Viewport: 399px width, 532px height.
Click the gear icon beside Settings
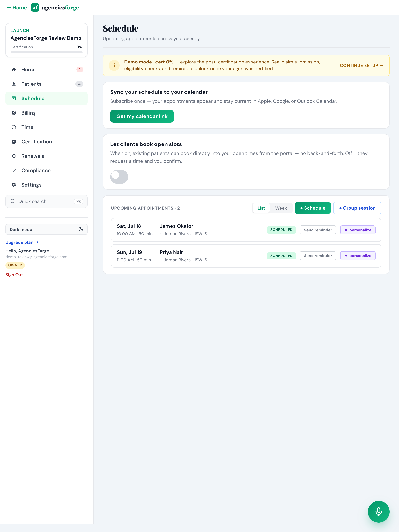tap(14, 185)
